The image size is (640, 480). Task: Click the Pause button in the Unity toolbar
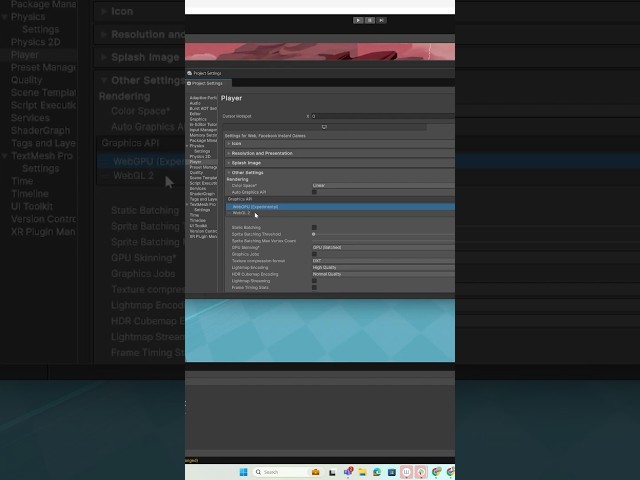369,20
